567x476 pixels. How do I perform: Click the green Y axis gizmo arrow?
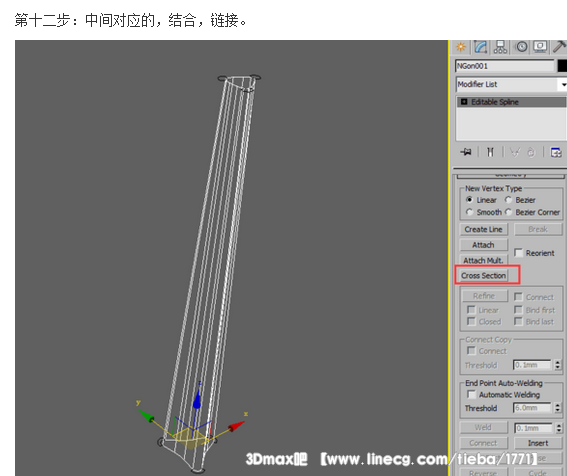(x=146, y=416)
